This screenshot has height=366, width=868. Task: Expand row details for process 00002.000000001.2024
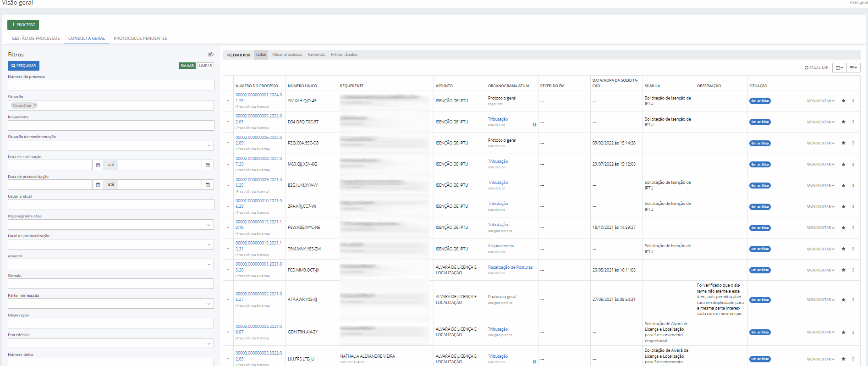[x=228, y=101]
